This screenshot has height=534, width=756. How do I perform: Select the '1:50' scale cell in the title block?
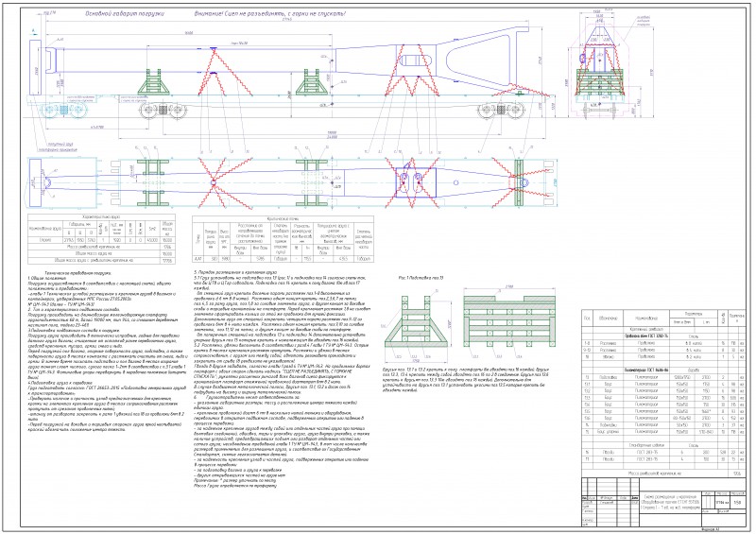click(737, 502)
